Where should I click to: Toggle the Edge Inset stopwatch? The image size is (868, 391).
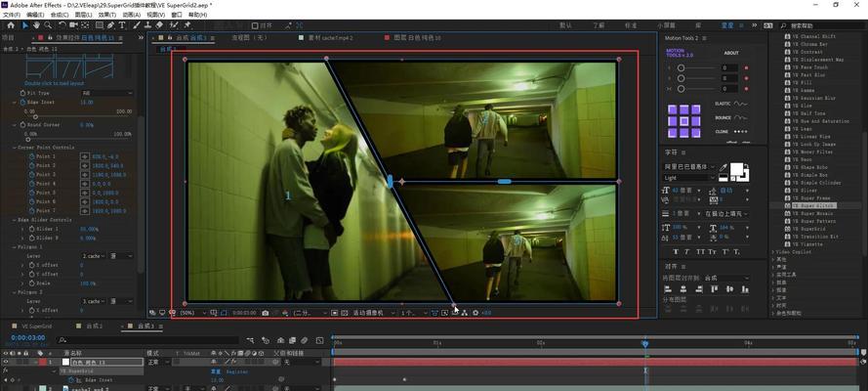23,103
